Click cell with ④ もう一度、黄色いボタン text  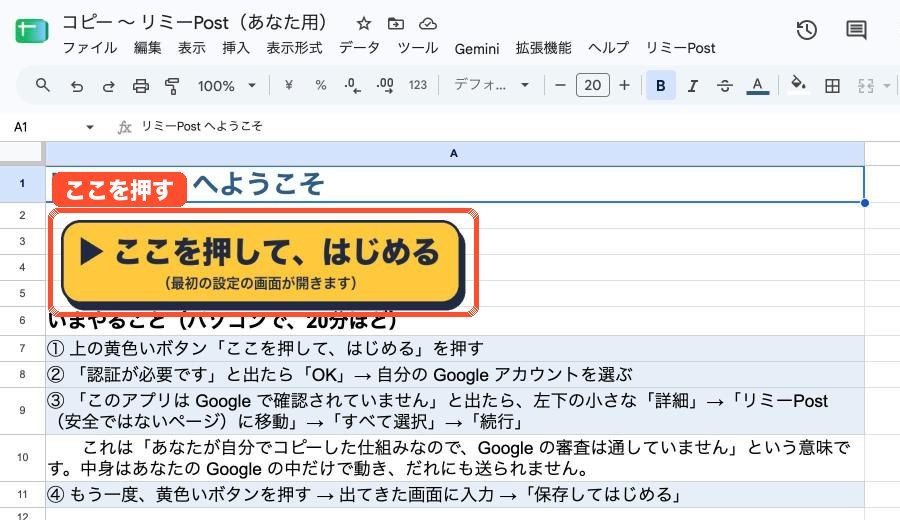(x=455, y=494)
